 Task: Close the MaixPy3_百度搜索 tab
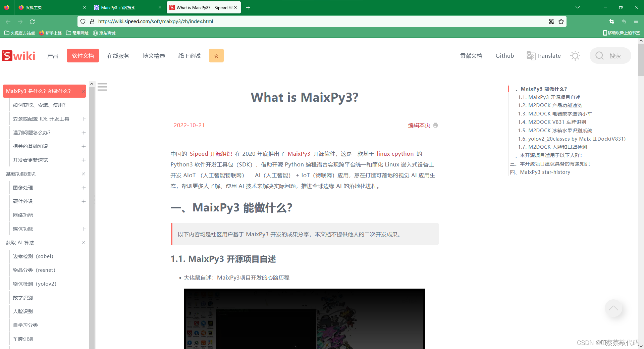[x=160, y=7]
